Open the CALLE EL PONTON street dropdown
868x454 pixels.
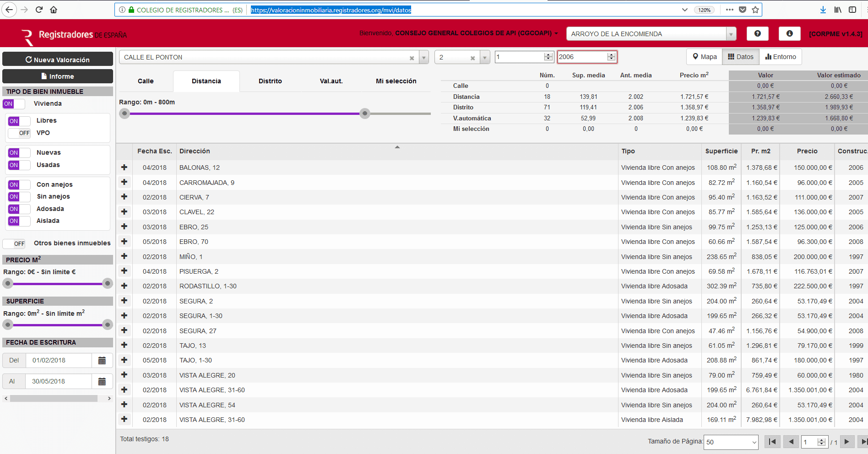424,58
